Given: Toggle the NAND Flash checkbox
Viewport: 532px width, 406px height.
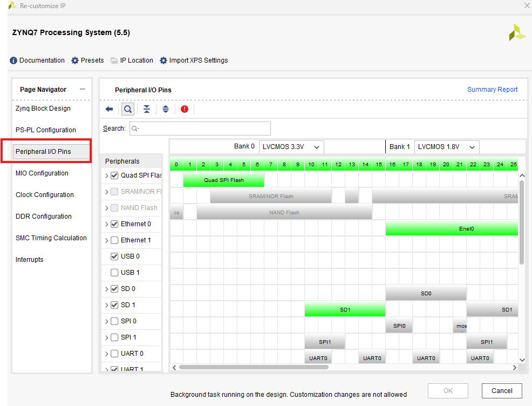Looking at the screenshot, I should pos(115,208).
